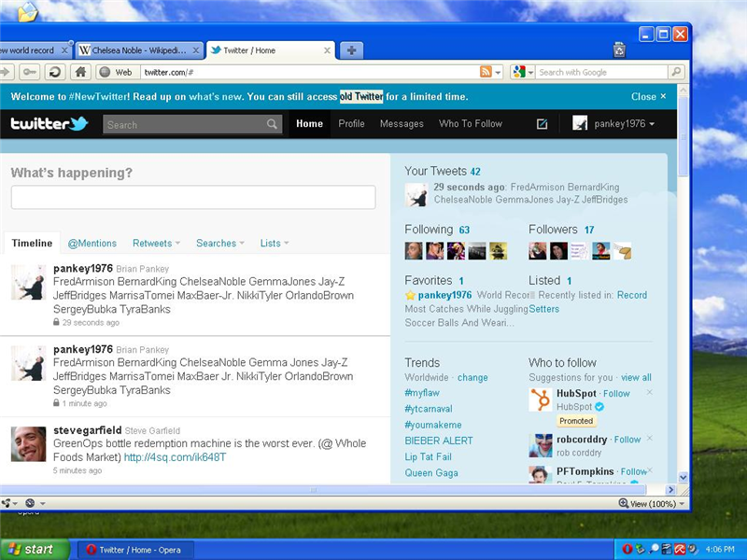Change the Trends location

(472, 378)
